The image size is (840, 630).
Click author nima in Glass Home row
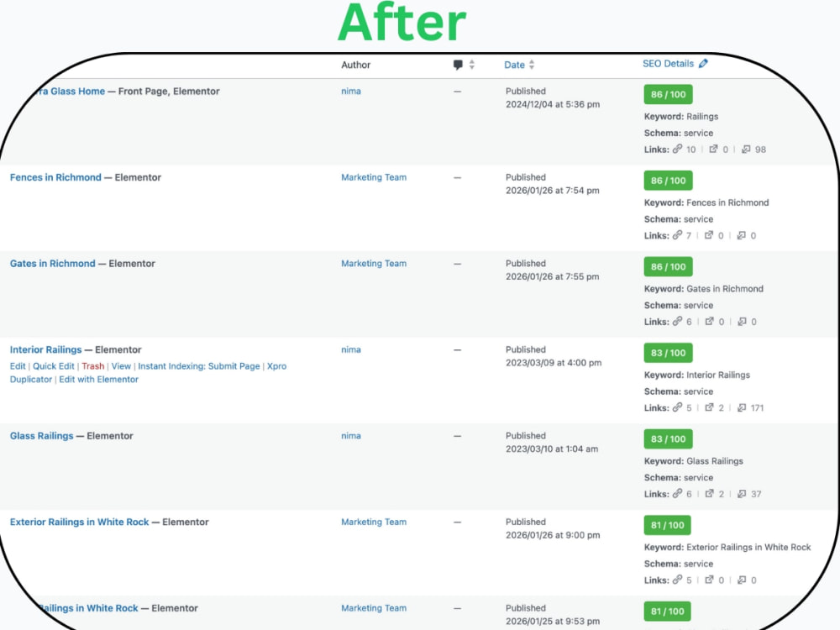[351, 91]
